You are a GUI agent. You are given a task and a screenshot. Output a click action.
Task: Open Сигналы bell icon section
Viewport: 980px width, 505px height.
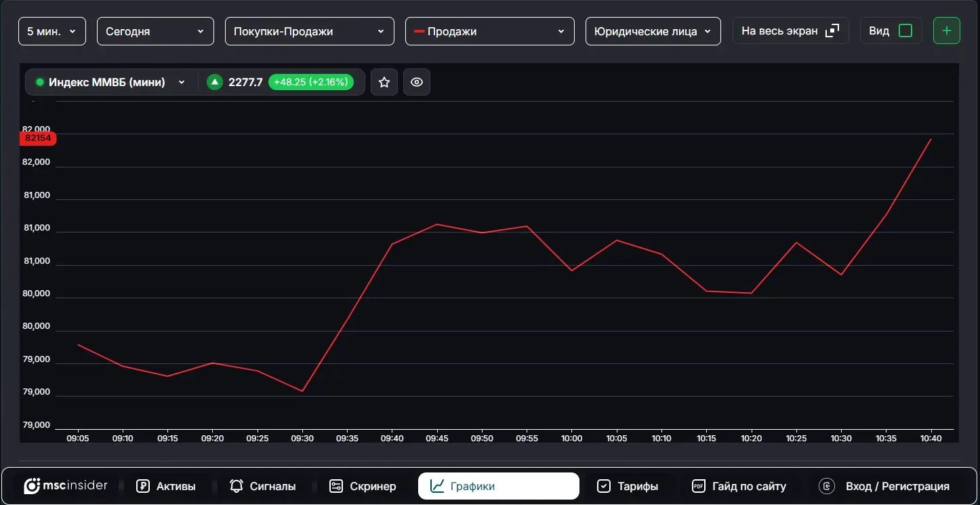point(263,486)
